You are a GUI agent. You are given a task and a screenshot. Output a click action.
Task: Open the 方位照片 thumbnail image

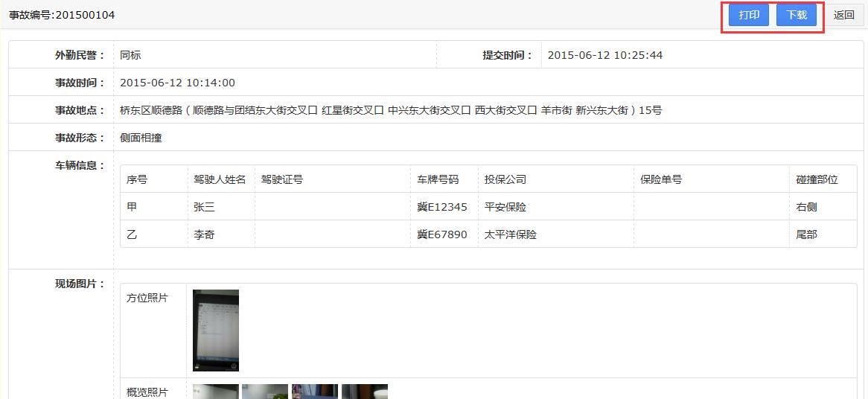(216, 331)
